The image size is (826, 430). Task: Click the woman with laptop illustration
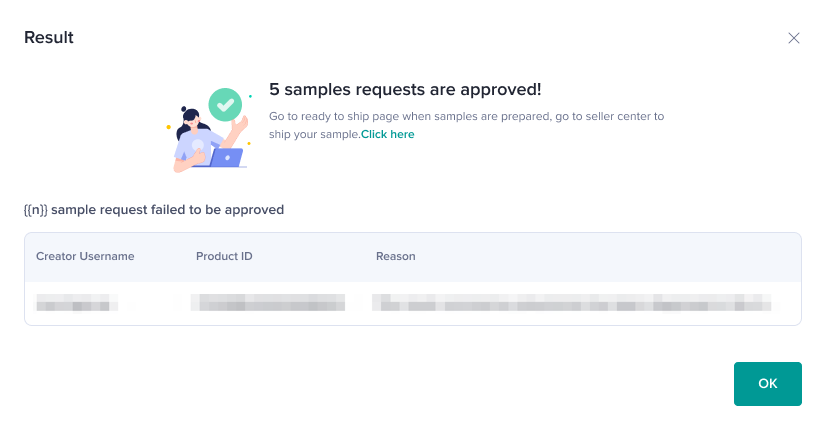pos(200,135)
